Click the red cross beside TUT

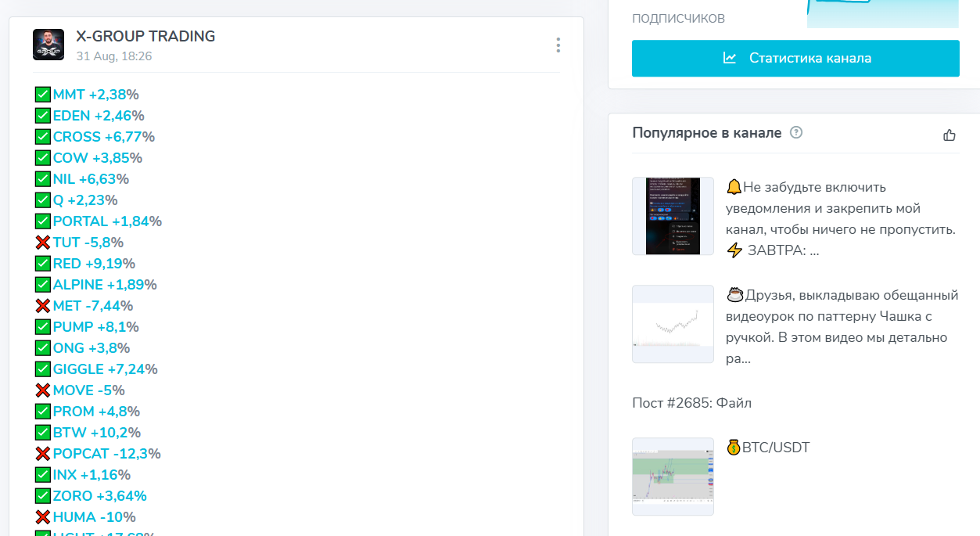tap(43, 243)
